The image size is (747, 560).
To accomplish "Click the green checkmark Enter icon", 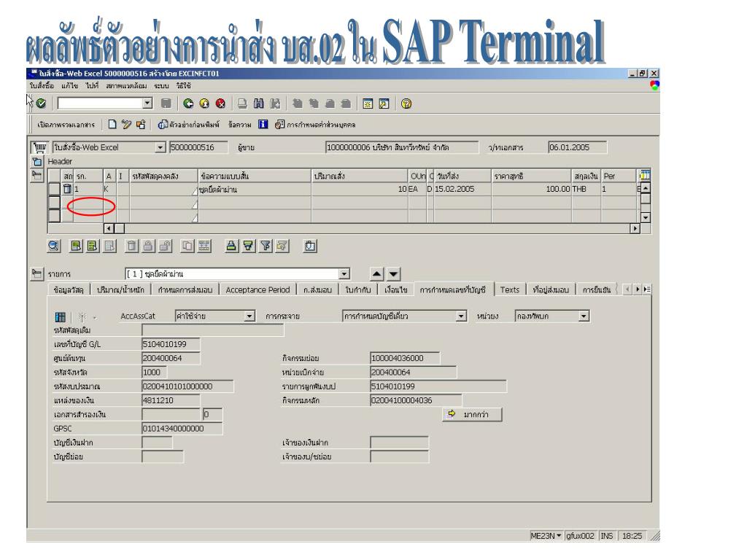I will coord(41,104).
